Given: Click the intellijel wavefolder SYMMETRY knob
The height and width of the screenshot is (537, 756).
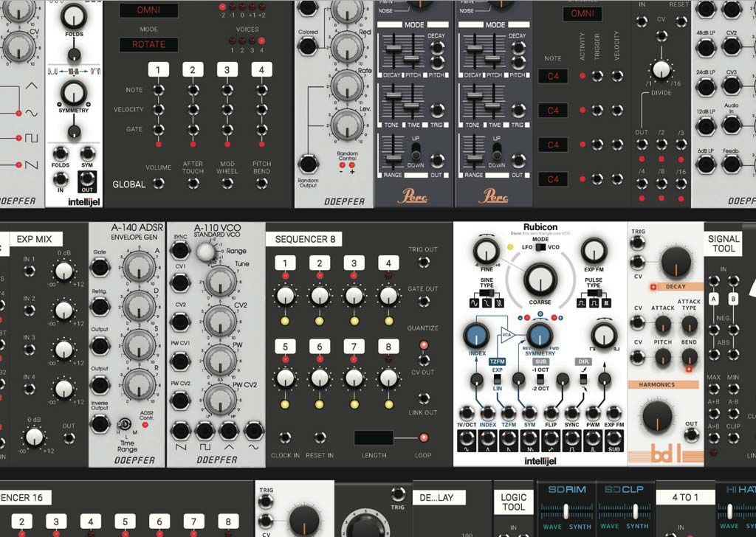Looking at the screenshot, I should point(73,92).
